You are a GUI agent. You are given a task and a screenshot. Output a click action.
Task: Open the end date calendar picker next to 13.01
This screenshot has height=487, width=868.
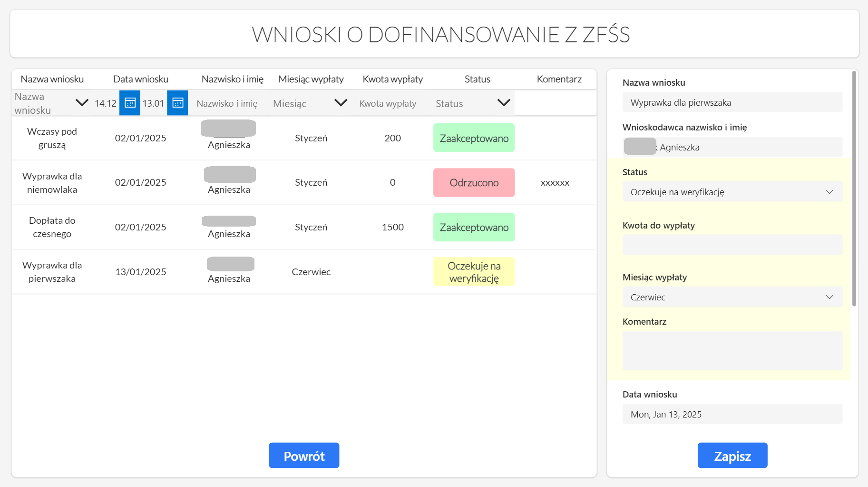tap(177, 103)
